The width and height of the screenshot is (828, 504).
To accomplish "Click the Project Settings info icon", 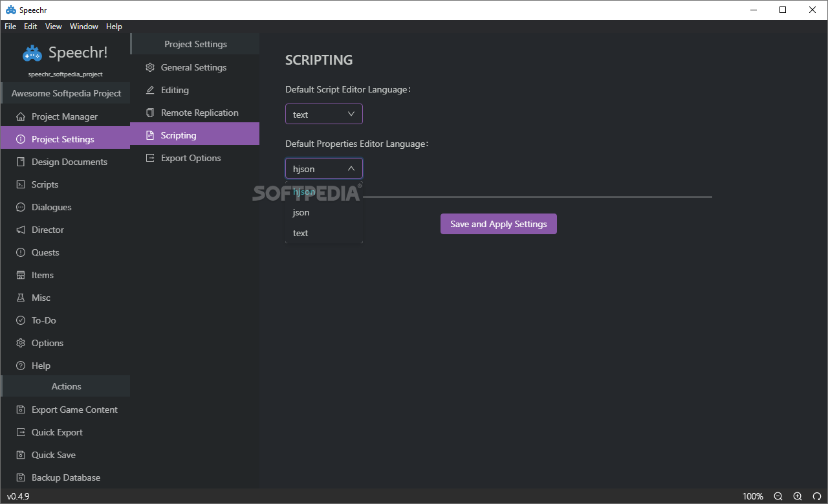I will pos(20,139).
